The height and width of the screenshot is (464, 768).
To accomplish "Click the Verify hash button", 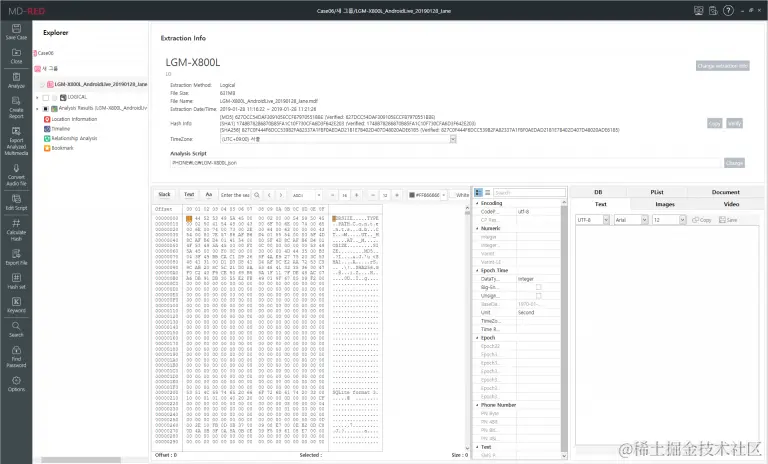I will tap(734, 123).
